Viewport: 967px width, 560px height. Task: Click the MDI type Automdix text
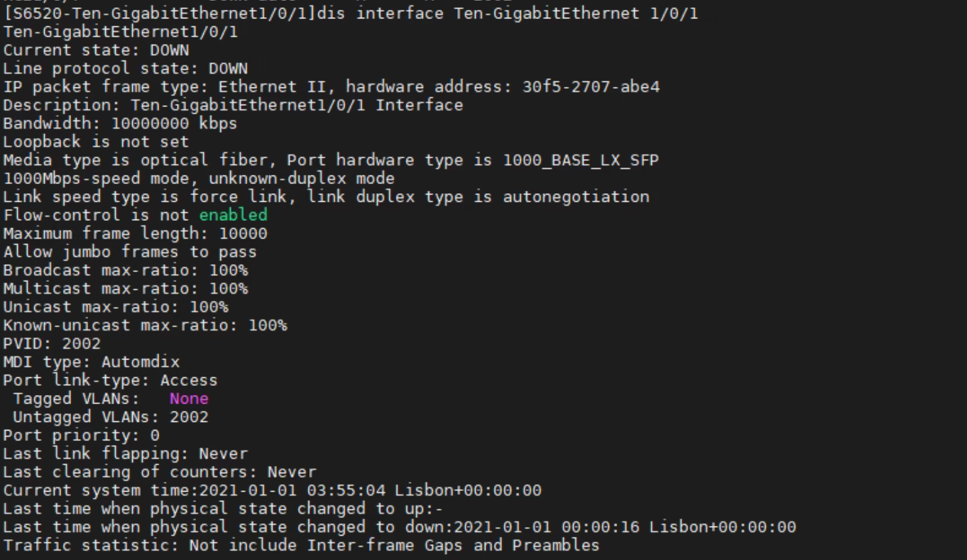140,362
